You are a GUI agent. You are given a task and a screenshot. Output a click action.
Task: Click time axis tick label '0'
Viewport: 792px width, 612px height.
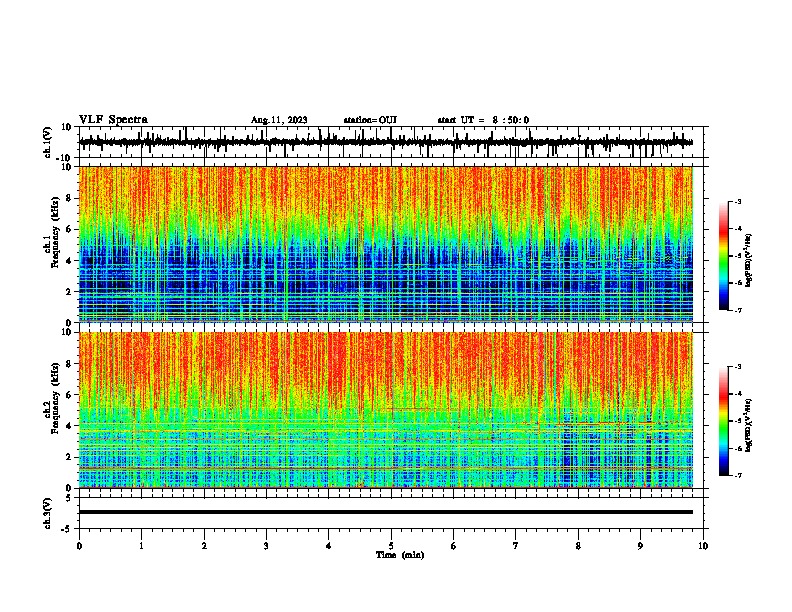(79, 546)
